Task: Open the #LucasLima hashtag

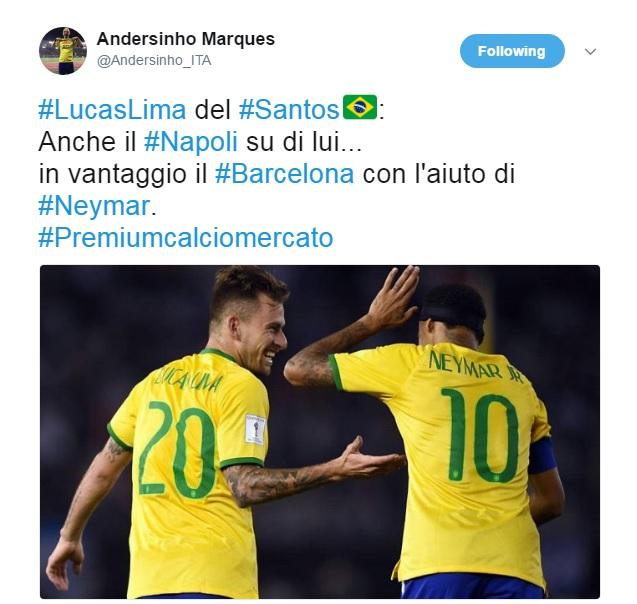Action: coord(112,110)
